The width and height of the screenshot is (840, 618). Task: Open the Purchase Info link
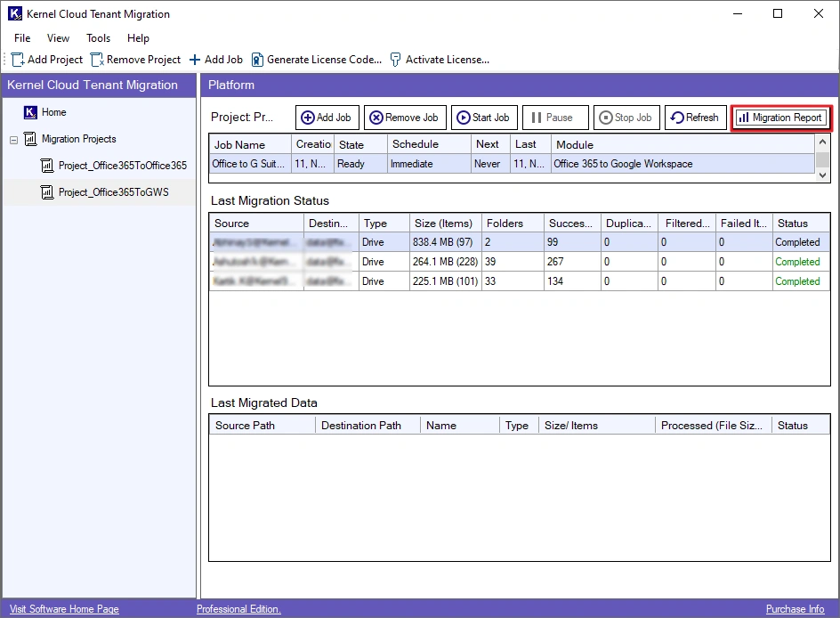795,609
